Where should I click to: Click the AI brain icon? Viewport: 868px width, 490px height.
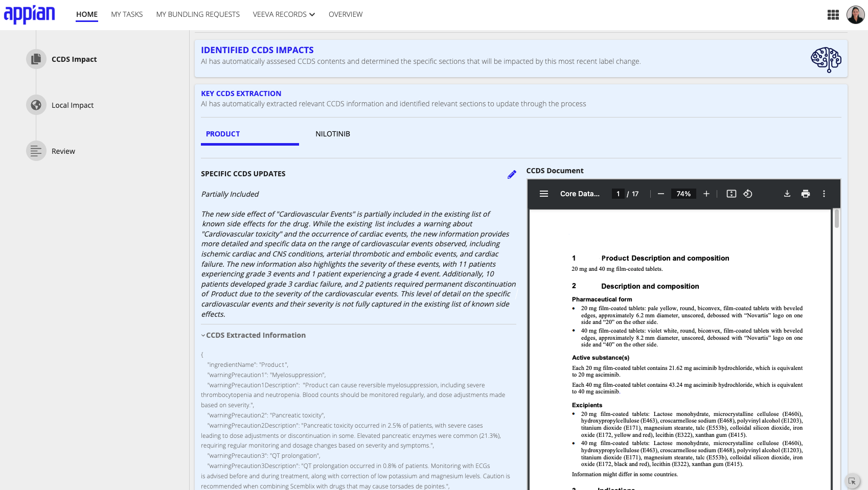pos(826,60)
